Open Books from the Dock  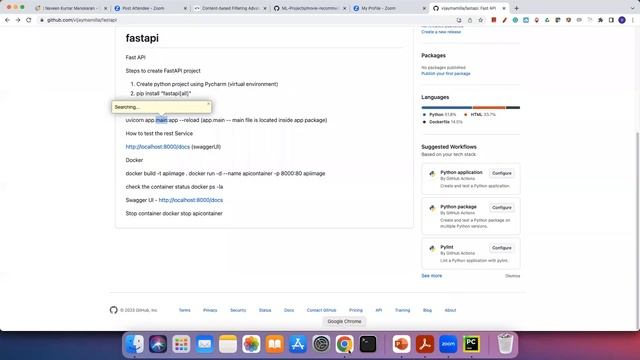(x=275, y=344)
